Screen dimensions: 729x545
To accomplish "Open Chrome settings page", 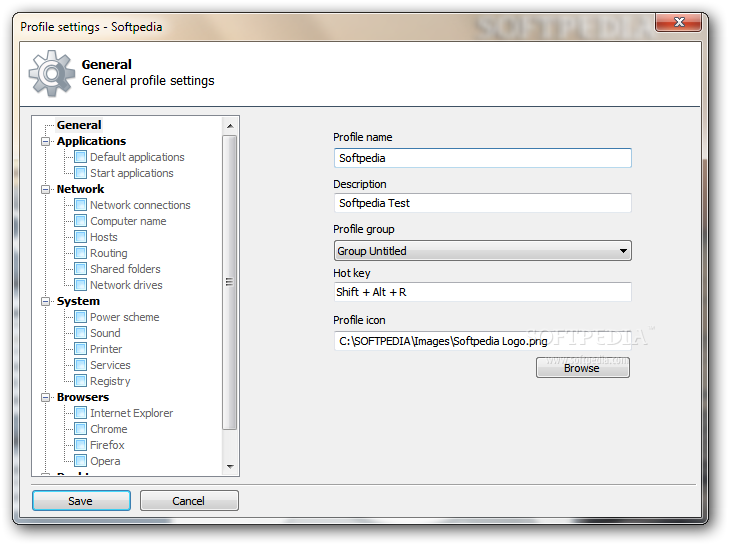I will 109,429.
